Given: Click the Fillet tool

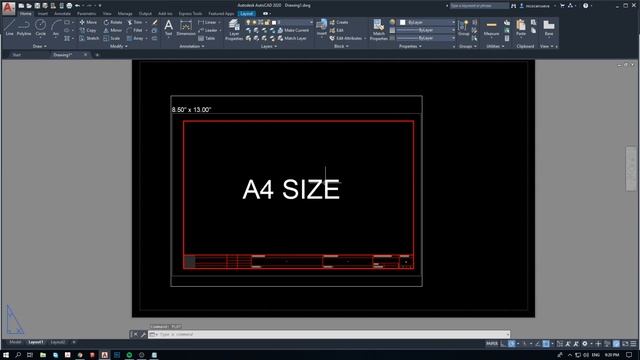Looking at the screenshot, I should tap(135, 30).
